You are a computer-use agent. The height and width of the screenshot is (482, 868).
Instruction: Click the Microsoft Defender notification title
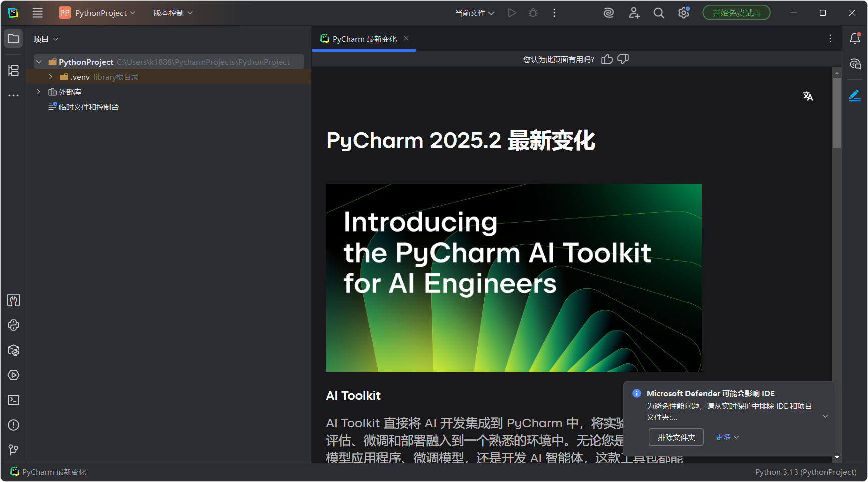710,394
